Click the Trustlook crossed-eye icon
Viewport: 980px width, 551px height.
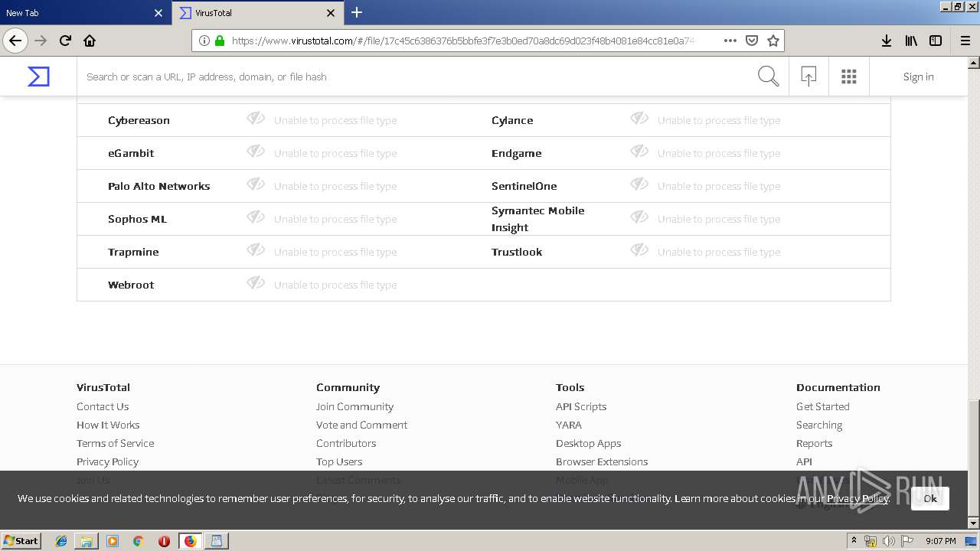pos(639,250)
